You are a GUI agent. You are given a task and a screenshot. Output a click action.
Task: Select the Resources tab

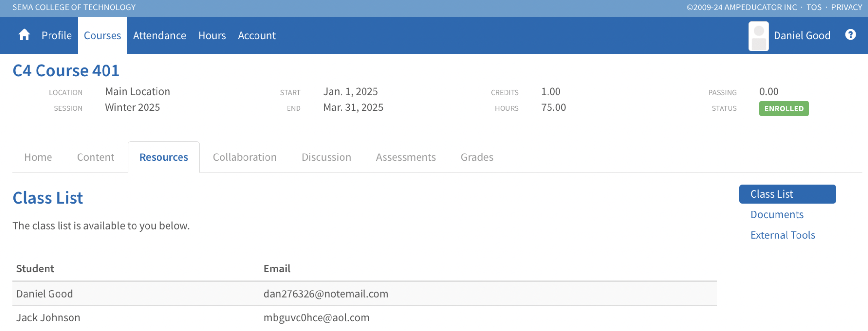pyautogui.click(x=163, y=157)
